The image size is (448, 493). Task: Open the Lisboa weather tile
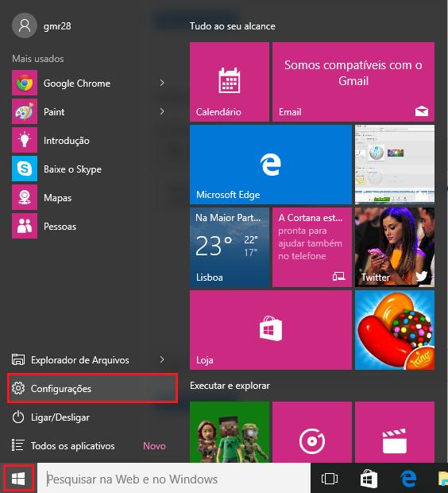pyautogui.click(x=230, y=247)
